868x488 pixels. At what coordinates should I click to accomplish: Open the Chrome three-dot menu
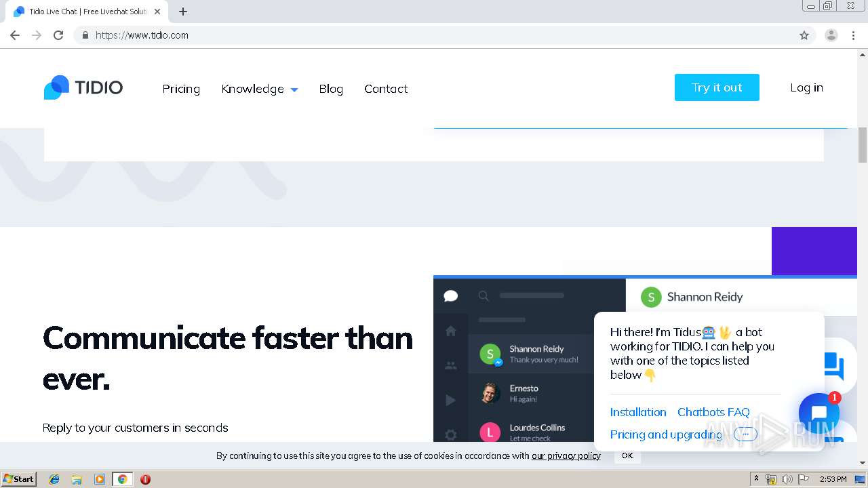(853, 35)
